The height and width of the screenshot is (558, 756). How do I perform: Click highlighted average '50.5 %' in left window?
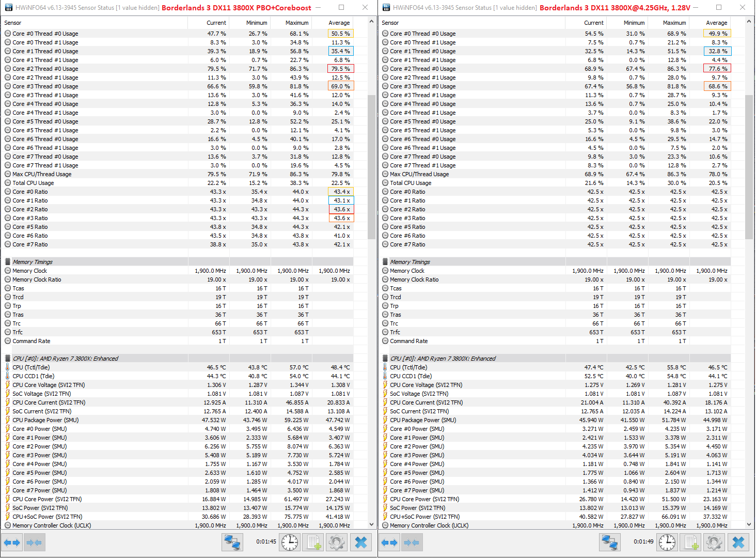341,34
